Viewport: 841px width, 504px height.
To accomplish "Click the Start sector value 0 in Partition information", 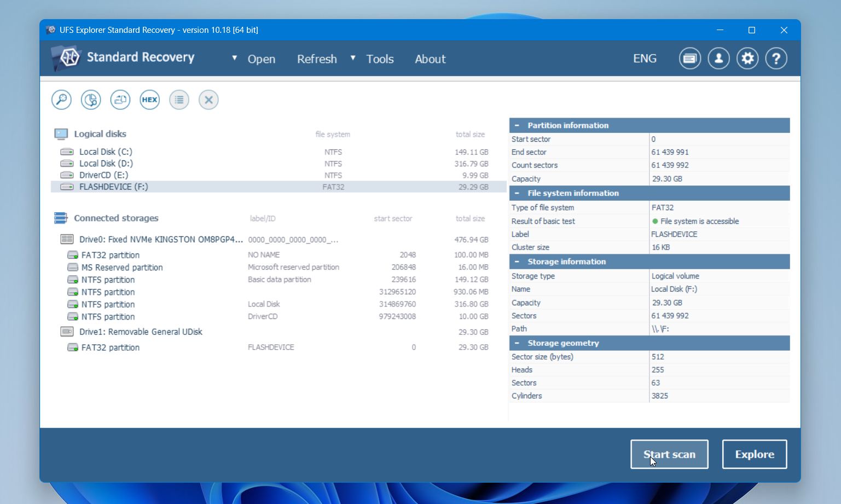I will [653, 140].
